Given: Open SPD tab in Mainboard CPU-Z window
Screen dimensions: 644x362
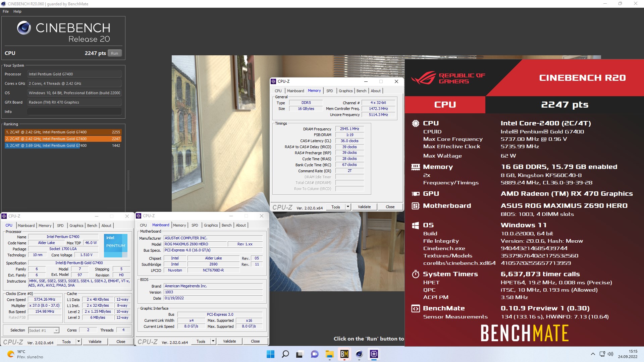Looking at the screenshot, I should pos(195,225).
